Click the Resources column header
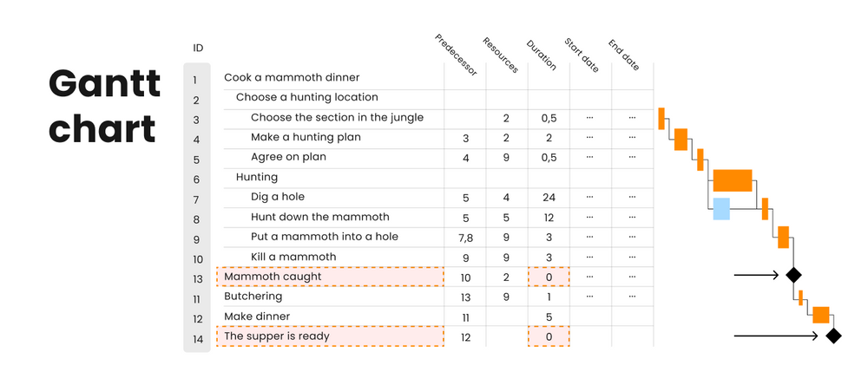This screenshot has height=385, width=868. [x=501, y=55]
